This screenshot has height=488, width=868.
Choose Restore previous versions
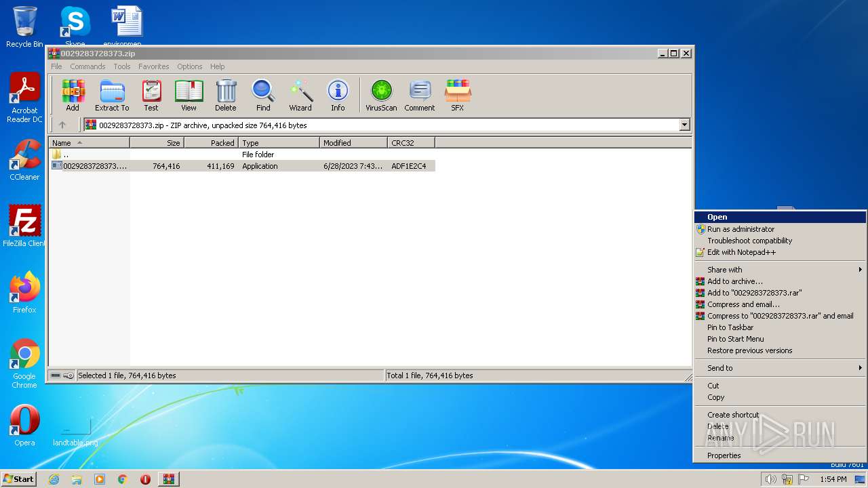pyautogui.click(x=780, y=350)
